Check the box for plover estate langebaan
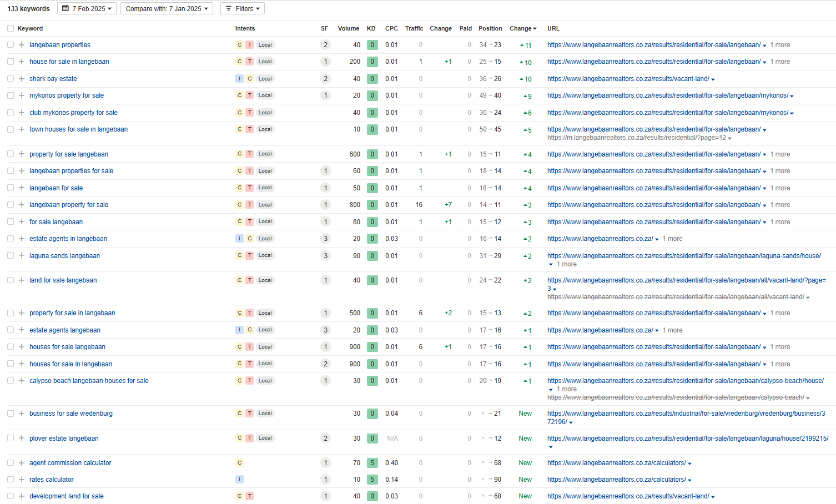836x504 pixels. tap(11, 439)
